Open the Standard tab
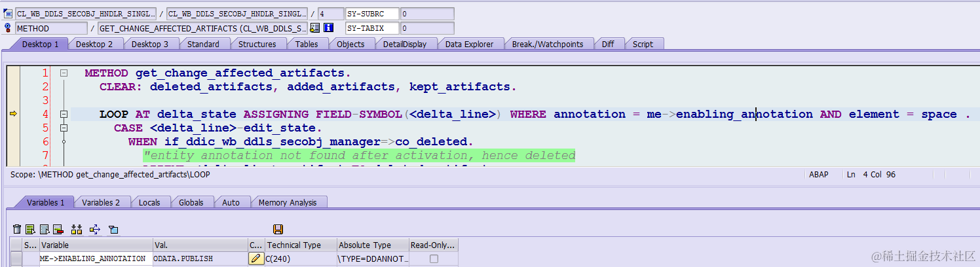Image resolution: width=980 pixels, height=267 pixels. [x=203, y=44]
